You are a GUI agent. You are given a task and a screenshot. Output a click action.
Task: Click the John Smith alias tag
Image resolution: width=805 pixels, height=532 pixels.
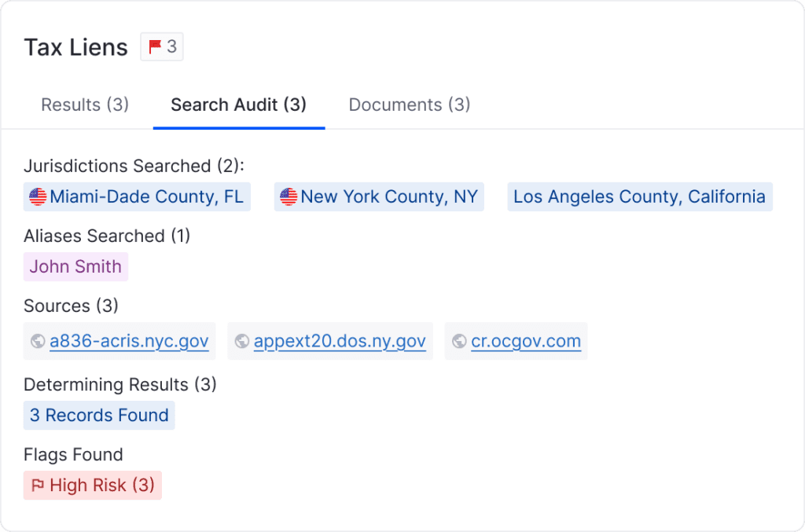pos(75,266)
